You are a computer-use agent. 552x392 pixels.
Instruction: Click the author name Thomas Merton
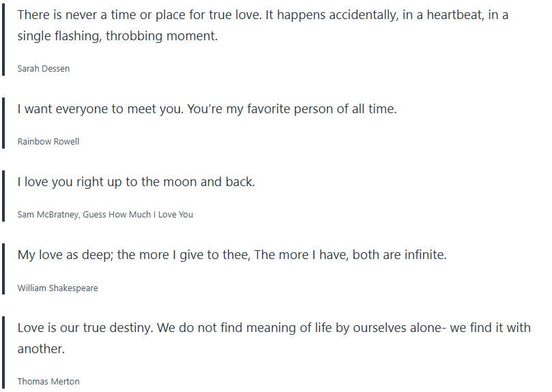click(48, 381)
